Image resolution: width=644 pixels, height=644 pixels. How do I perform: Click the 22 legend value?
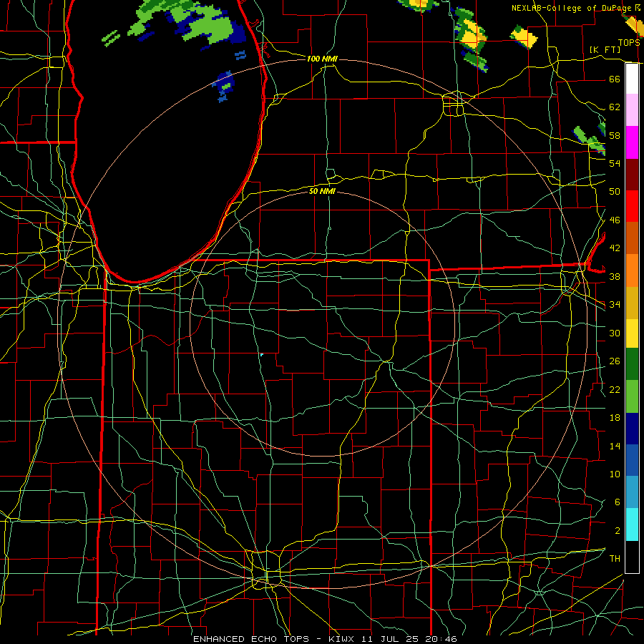point(615,389)
